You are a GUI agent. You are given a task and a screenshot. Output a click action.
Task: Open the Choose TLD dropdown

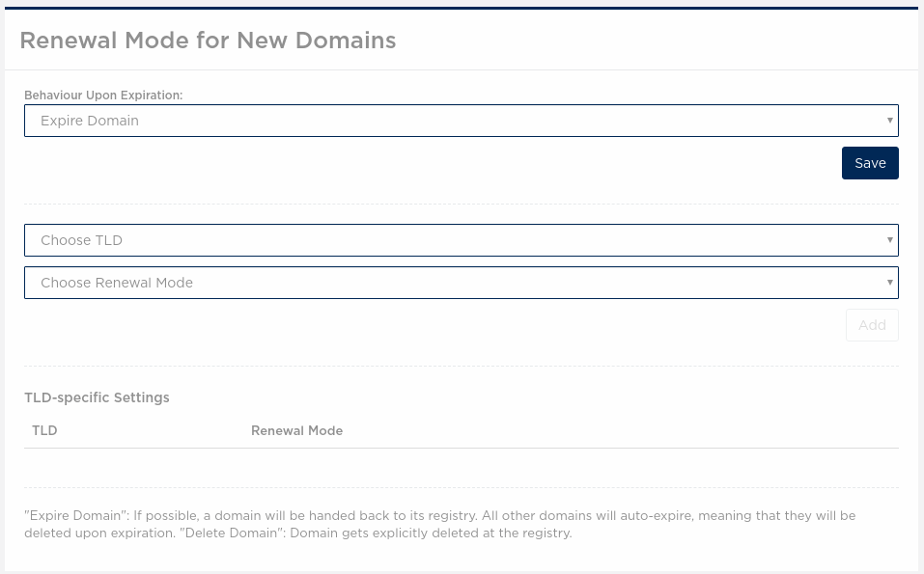pos(462,240)
